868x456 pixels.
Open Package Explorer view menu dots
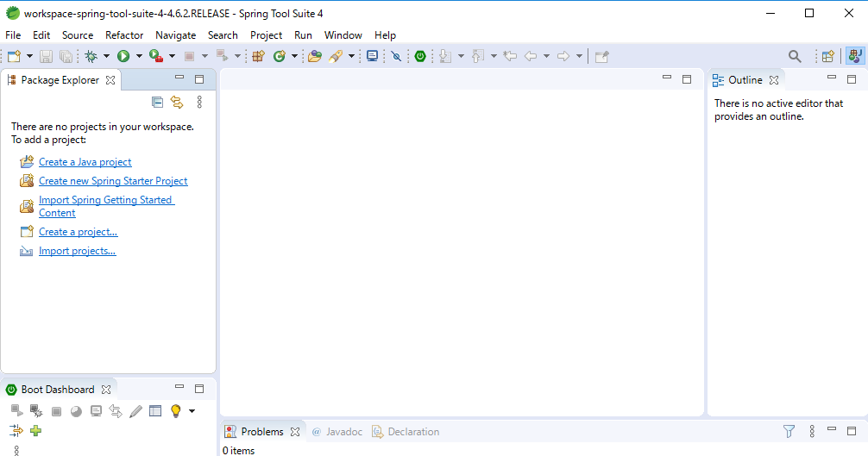(x=199, y=102)
